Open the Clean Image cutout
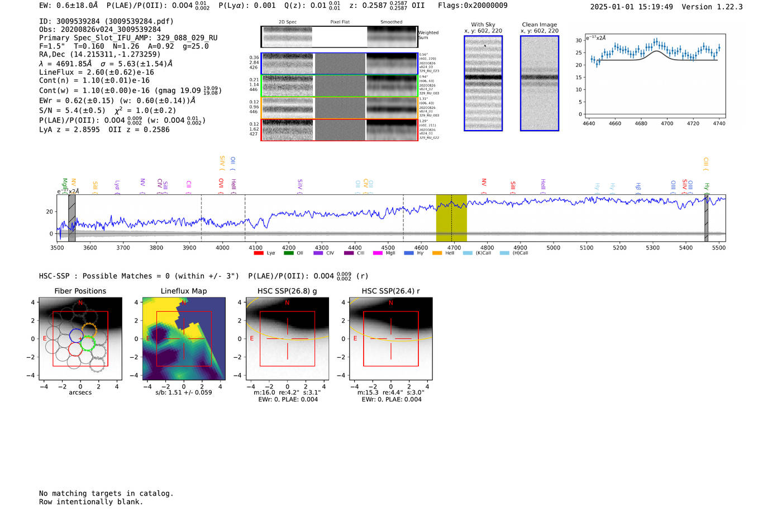782x532 pixels. pos(540,83)
